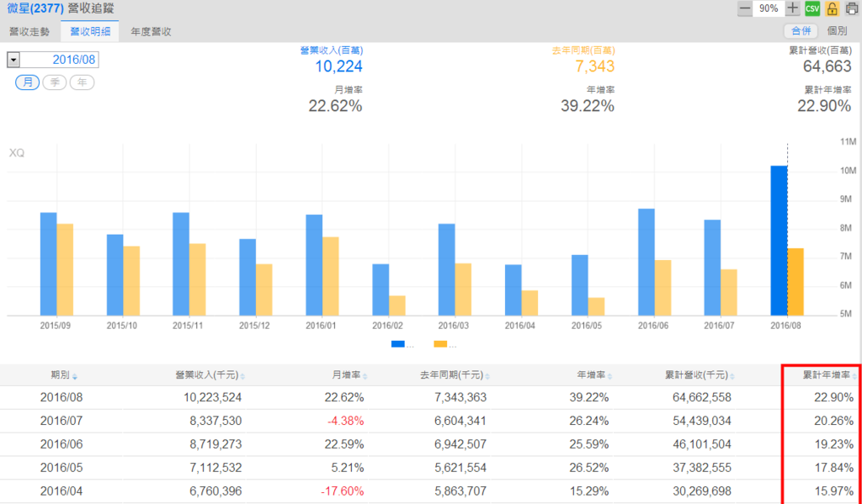Select the 個別 individual toggle
Viewport: 862px width, 504px height.
point(837,31)
